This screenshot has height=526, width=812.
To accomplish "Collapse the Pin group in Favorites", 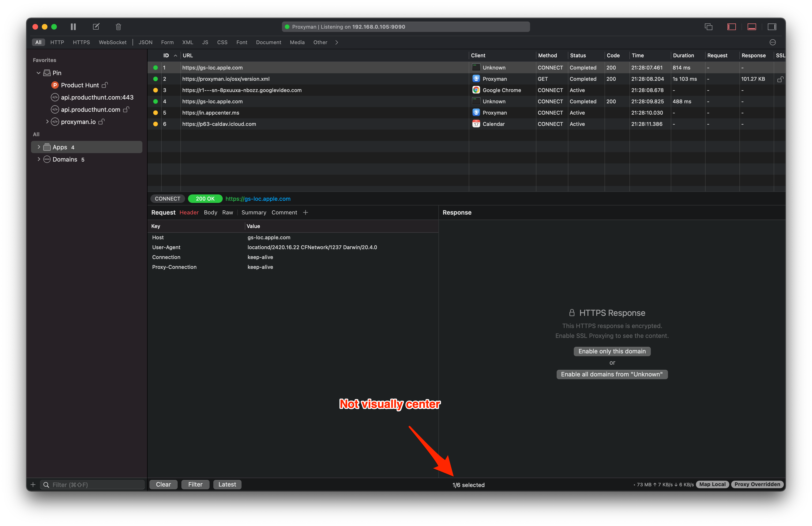I will [x=39, y=73].
